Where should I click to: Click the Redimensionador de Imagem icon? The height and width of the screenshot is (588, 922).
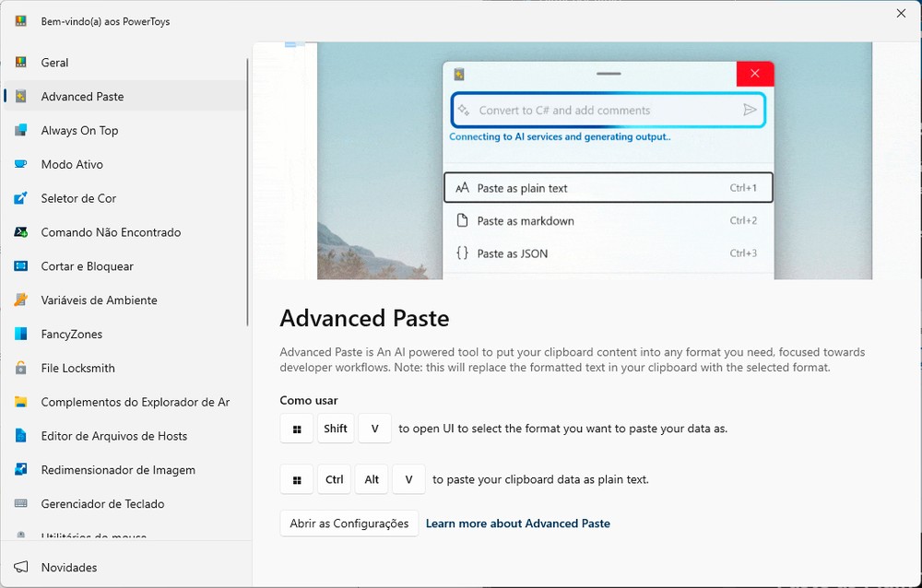(x=20, y=470)
